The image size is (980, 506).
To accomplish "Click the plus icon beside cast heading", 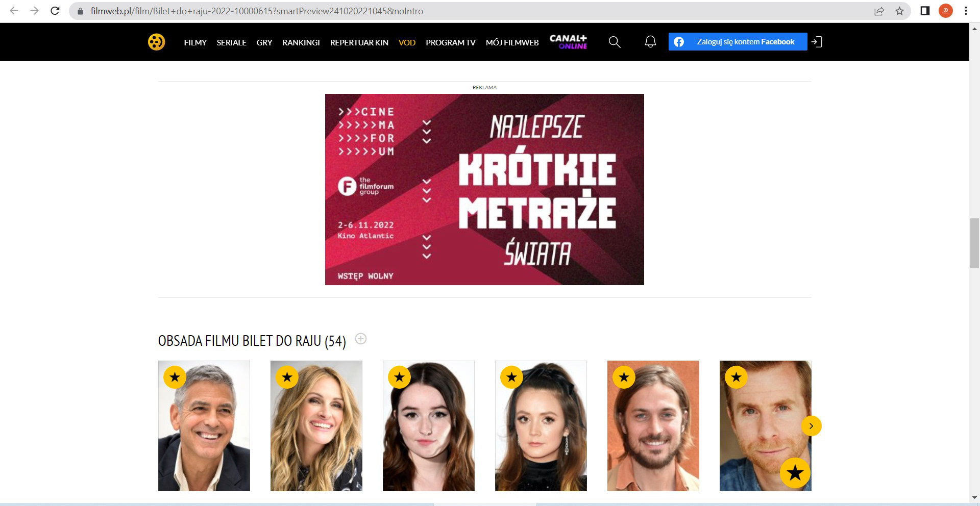I will tap(361, 339).
